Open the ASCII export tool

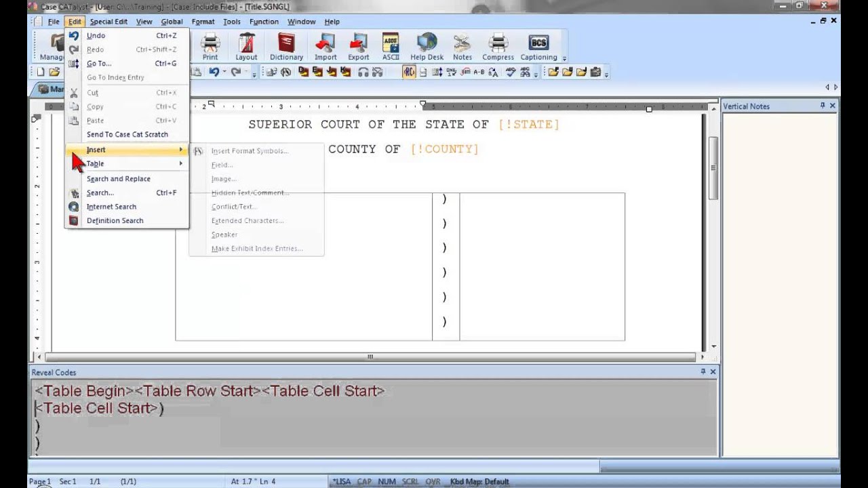point(391,47)
